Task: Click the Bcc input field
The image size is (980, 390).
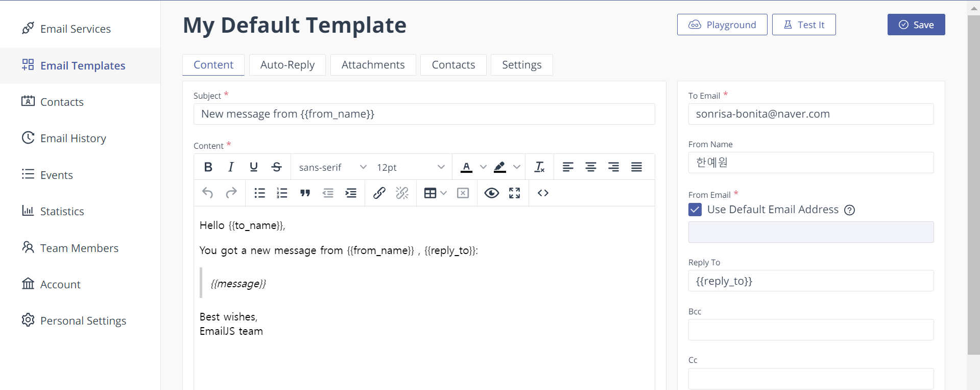Action: pos(811,330)
